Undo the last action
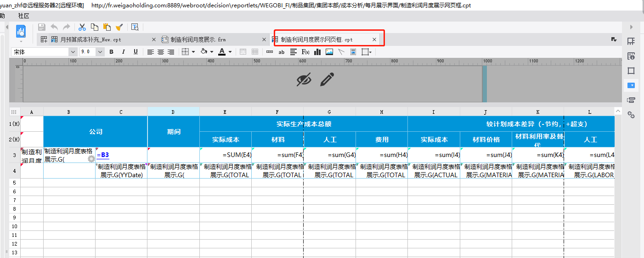The width and height of the screenshot is (644, 258). click(54, 27)
